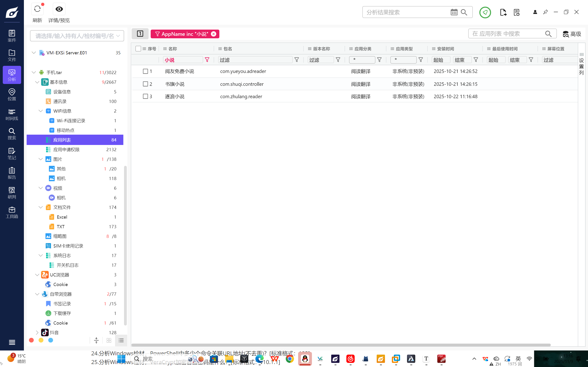Toggle the select-all checkbox in header
Image resolution: width=588 pixels, height=367 pixels.
[138, 49]
